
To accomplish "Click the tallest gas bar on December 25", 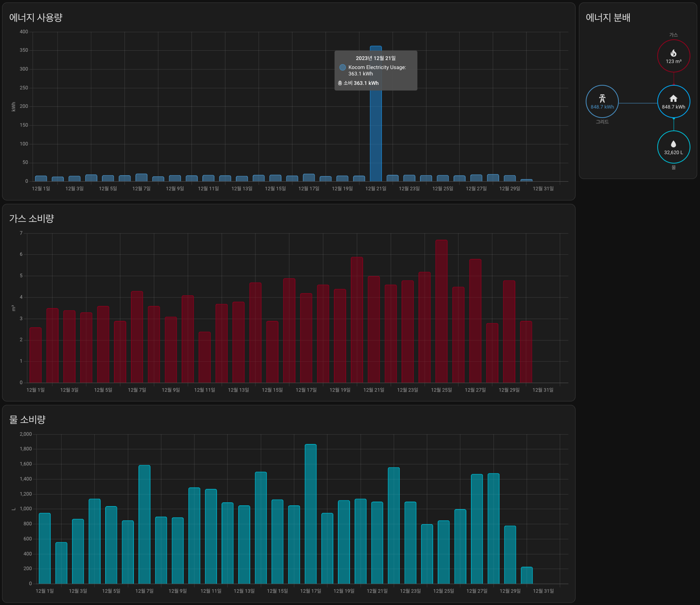I will tap(441, 311).
